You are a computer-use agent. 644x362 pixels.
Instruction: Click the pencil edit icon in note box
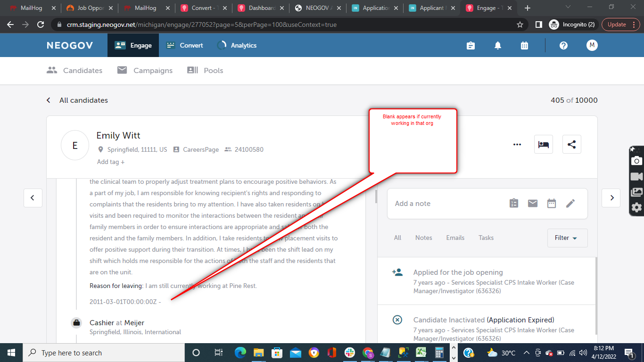pos(570,204)
